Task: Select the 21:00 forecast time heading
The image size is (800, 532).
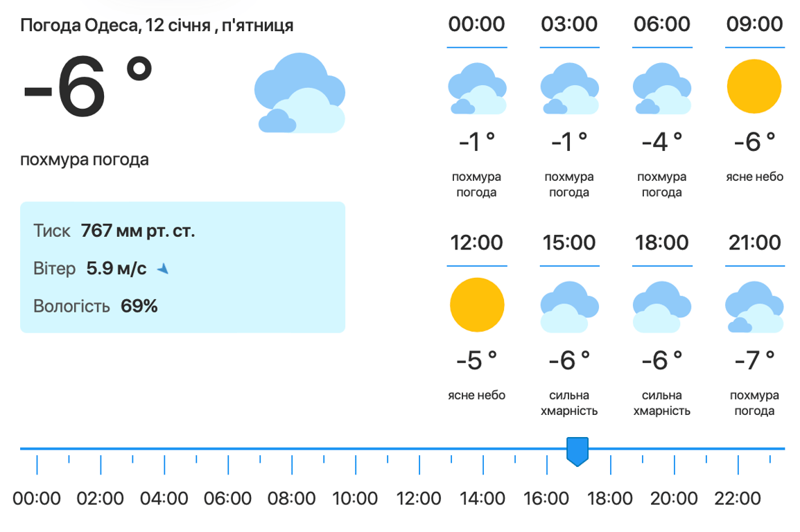Action: [754, 242]
